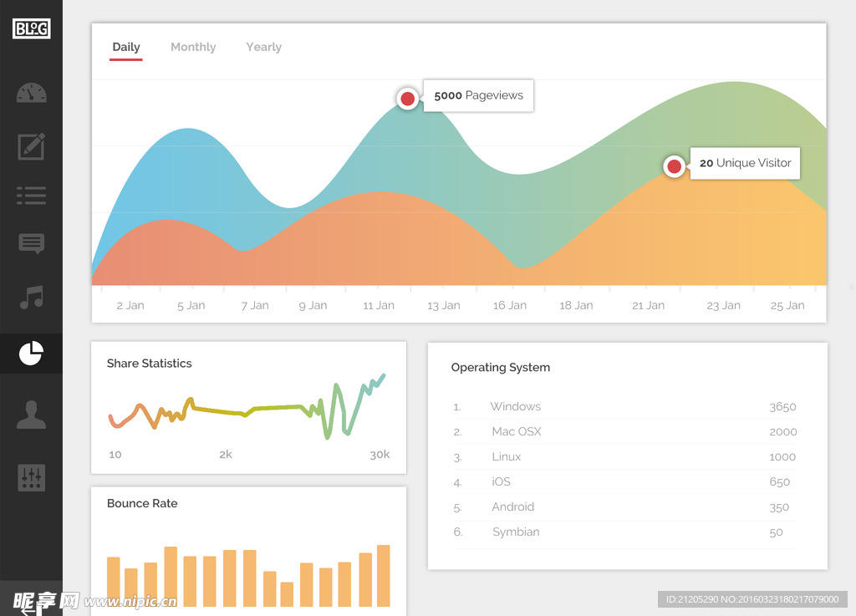The height and width of the screenshot is (616, 856).
Task: Open the user profile silhouette icon
Action: coord(31,415)
